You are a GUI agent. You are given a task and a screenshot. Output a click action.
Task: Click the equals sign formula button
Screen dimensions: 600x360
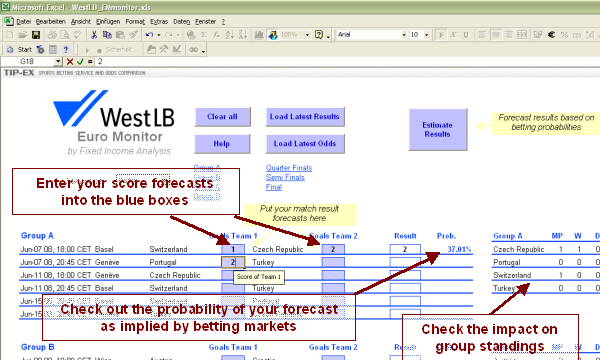click(x=90, y=62)
